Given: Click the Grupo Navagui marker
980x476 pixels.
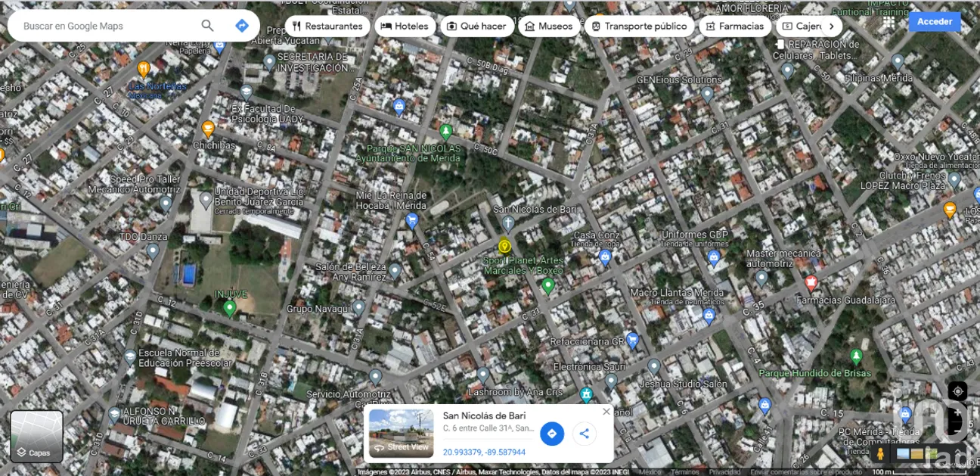Looking at the screenshot, I should pos(358,308).
